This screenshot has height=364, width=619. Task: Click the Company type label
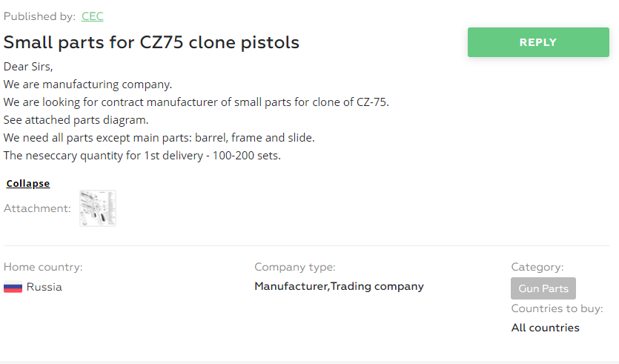tap(295, 268)
